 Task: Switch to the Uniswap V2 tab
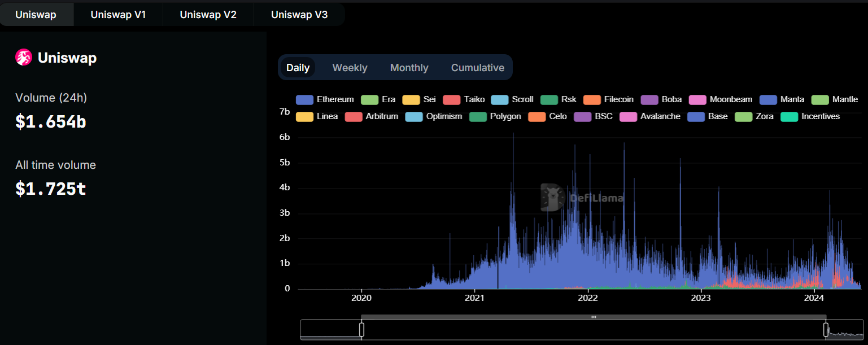pyautogui.click(x=208, y=15)
